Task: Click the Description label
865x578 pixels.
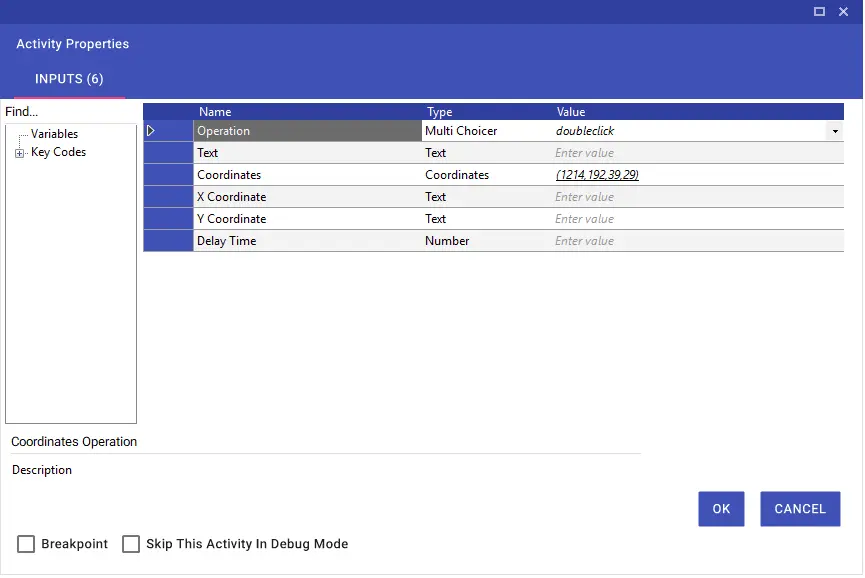Action: tap(42, 470)
